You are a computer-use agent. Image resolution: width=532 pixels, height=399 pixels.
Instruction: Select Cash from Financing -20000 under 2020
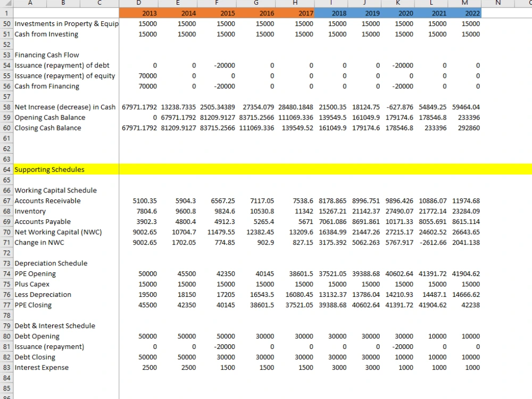click(403, 86)
